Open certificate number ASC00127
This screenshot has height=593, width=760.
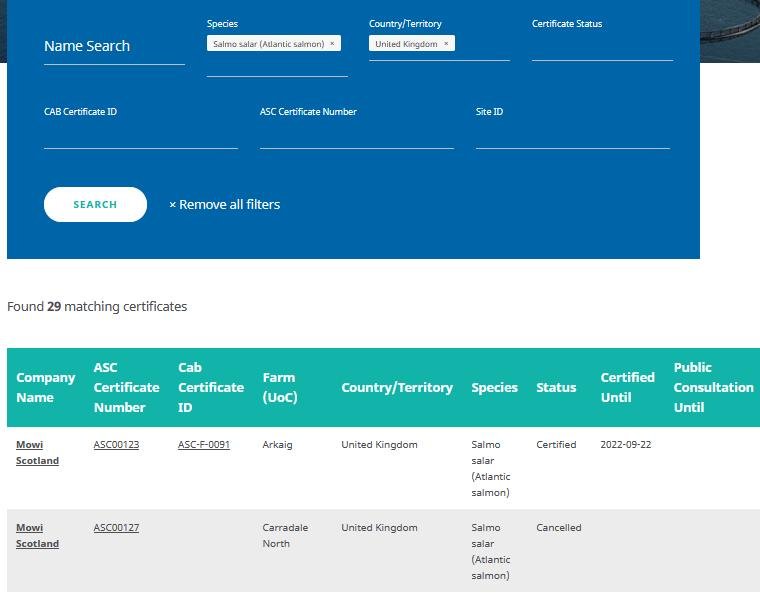(116, 528)
